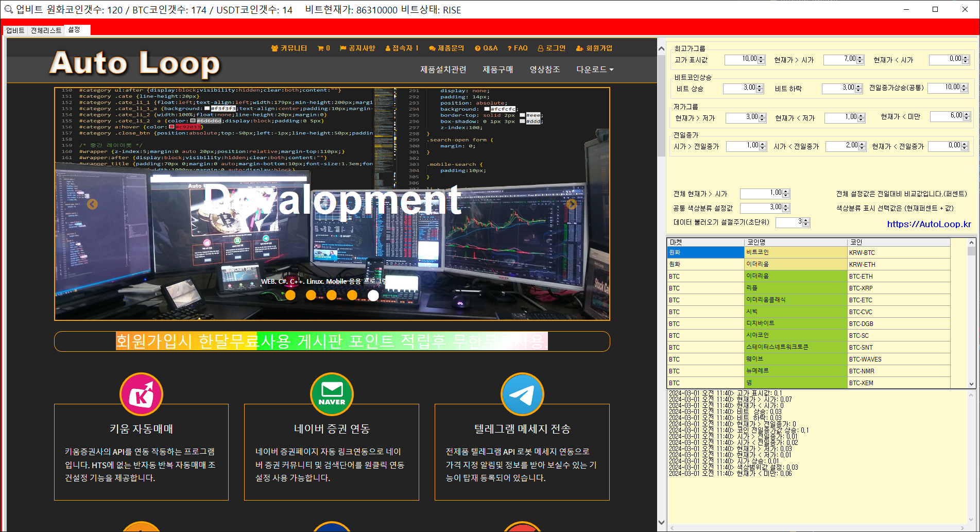Image resolution: width=980 pixels, height=532 pixels.
Task: Click the web page vertical scrollbar down arrow
Action: 662,522
